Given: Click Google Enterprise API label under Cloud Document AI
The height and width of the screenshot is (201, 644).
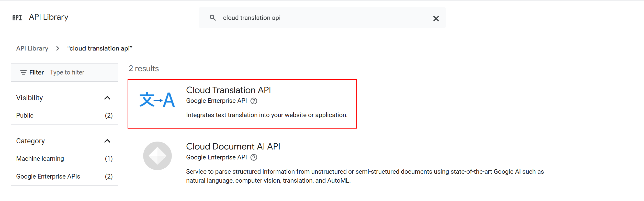Looking at the screenshot, I should 216,157.
